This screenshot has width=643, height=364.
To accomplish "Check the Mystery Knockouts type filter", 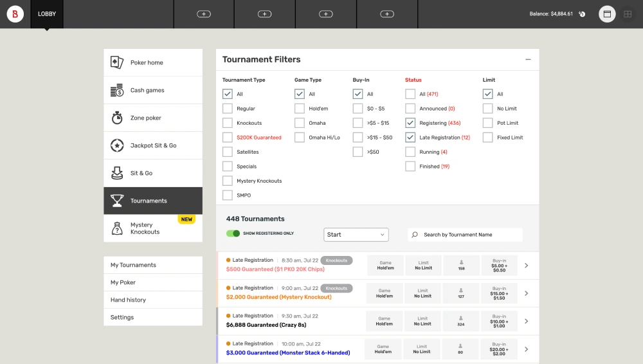I will 228,181.
